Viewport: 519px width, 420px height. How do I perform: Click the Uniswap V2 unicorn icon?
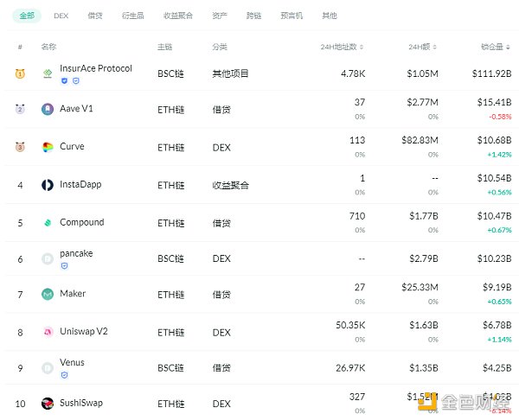(x=48, y=331)
